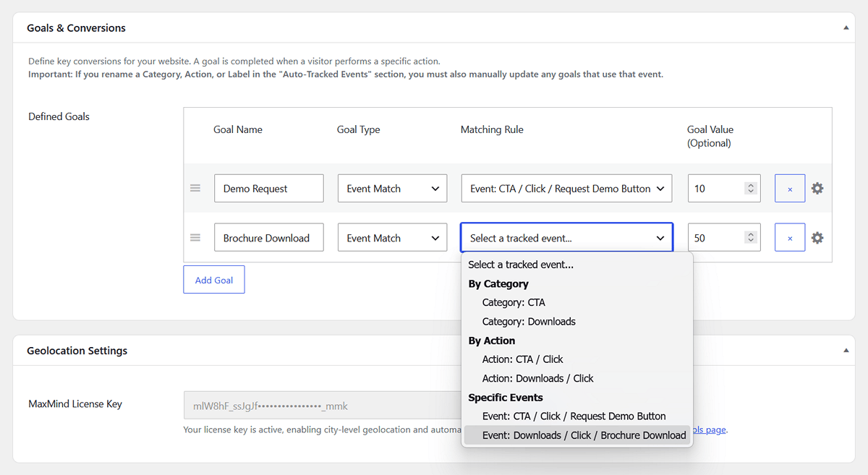
Task: Edit the Demo Request goal name field
Action: click(269, 188)
